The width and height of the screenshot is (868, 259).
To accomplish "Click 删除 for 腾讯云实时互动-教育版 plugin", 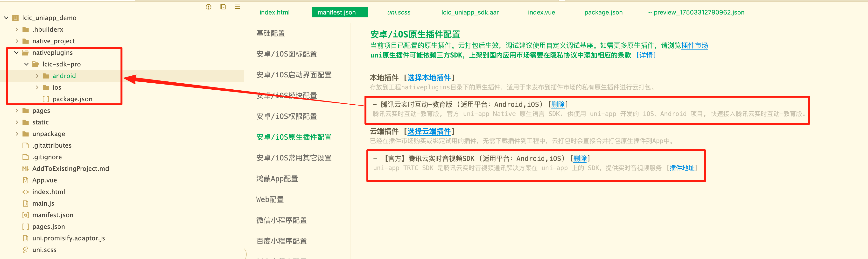I will [558, 105].
